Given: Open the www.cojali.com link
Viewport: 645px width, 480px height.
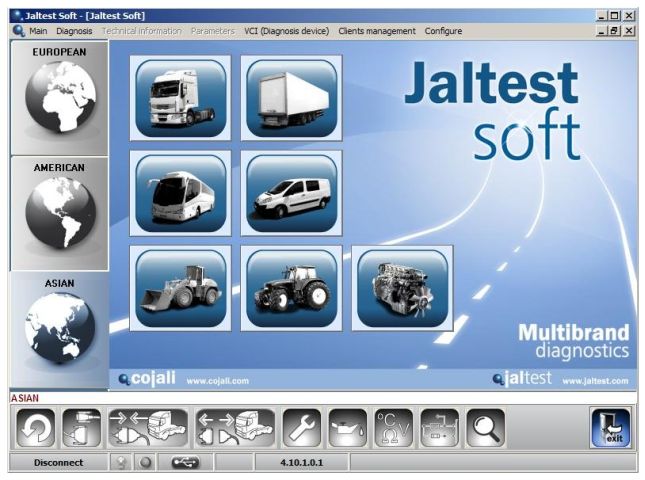Looking at the screenshot, I should [x=218, y=381].
